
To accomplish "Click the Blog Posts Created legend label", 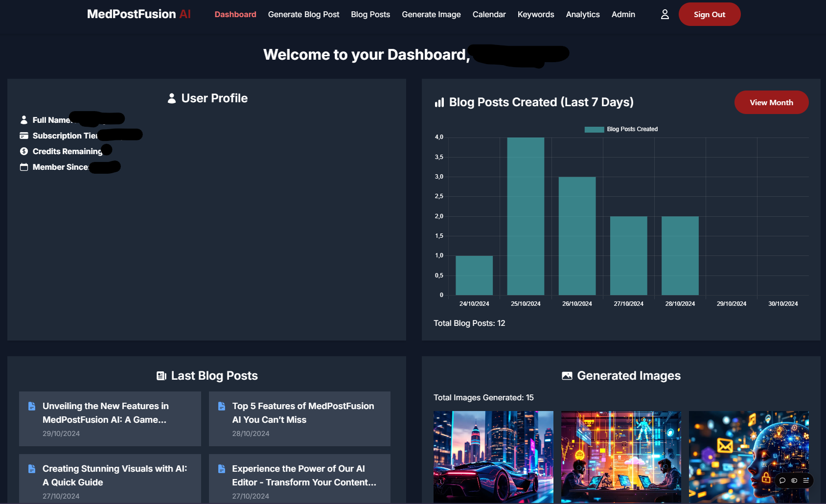I will click(632, 129).
